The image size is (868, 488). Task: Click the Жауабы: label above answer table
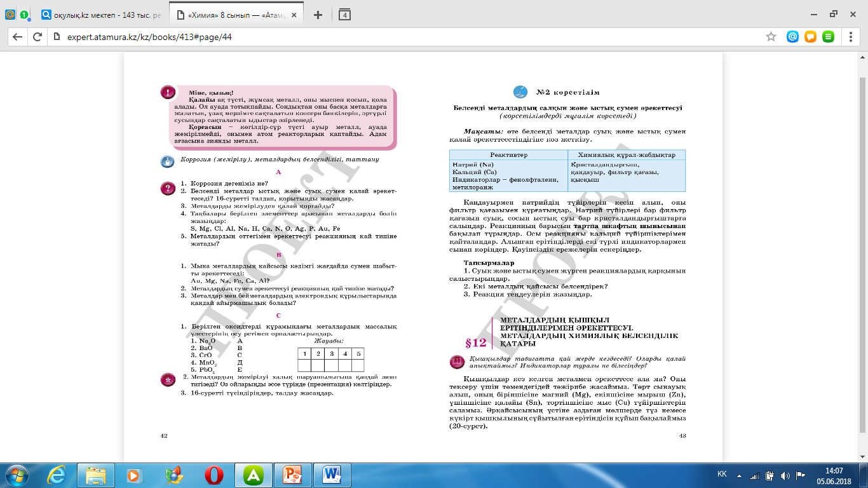tap(329, 341)
